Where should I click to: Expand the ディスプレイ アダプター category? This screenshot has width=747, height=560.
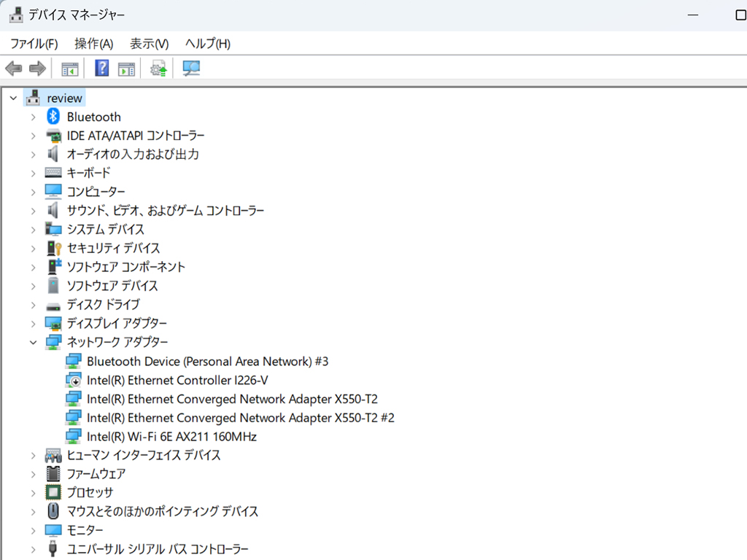(x=33, y=324)
